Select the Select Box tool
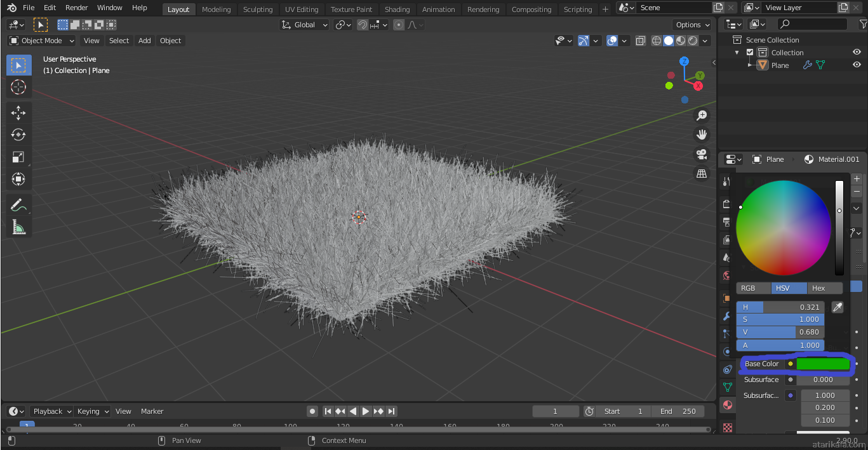 tap(18, 65)
